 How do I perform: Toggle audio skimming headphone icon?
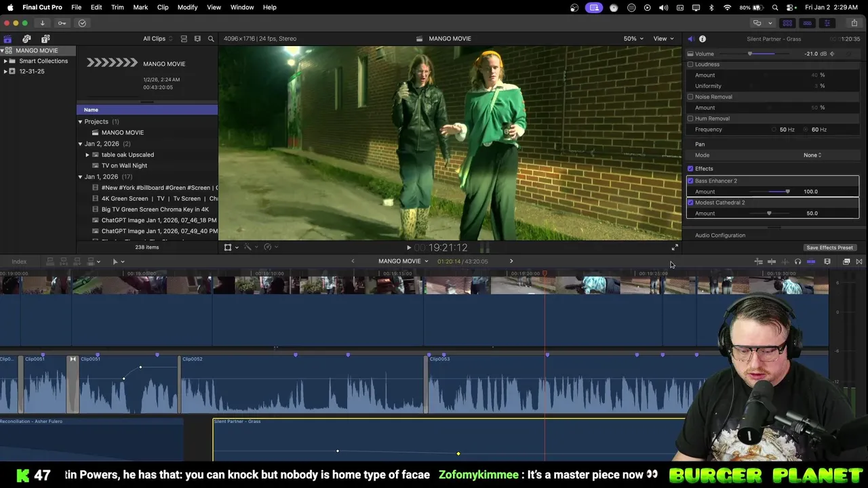coord(797,262)
